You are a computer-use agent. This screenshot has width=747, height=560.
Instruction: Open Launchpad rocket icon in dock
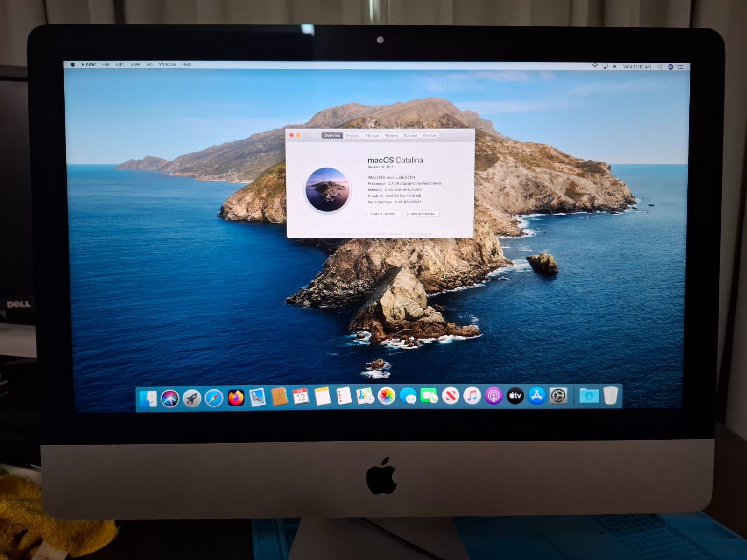tap(192, 398)
